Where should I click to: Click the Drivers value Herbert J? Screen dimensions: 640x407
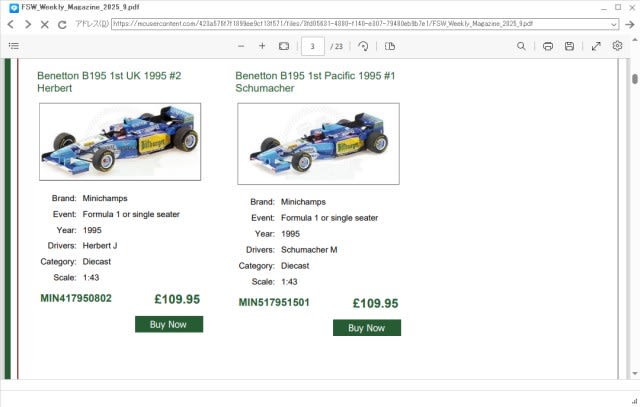[100, 246]
